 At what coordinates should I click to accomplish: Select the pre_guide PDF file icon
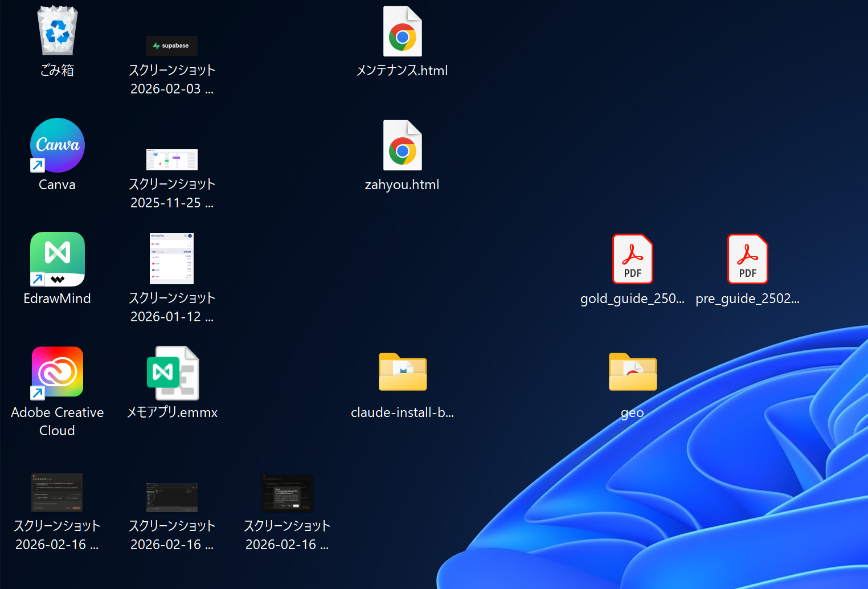pyautogui.click(x=747, y=259)
